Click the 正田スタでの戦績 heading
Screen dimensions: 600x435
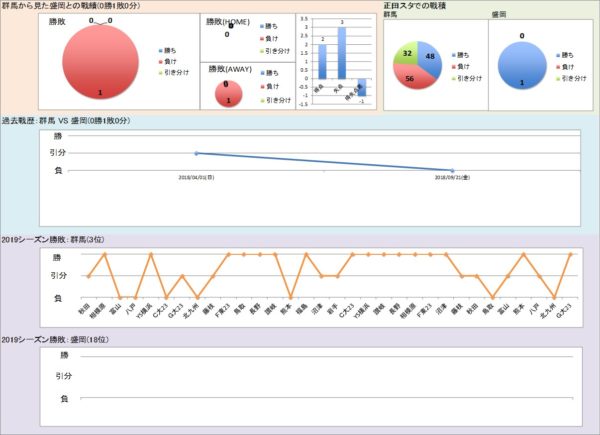415,7
